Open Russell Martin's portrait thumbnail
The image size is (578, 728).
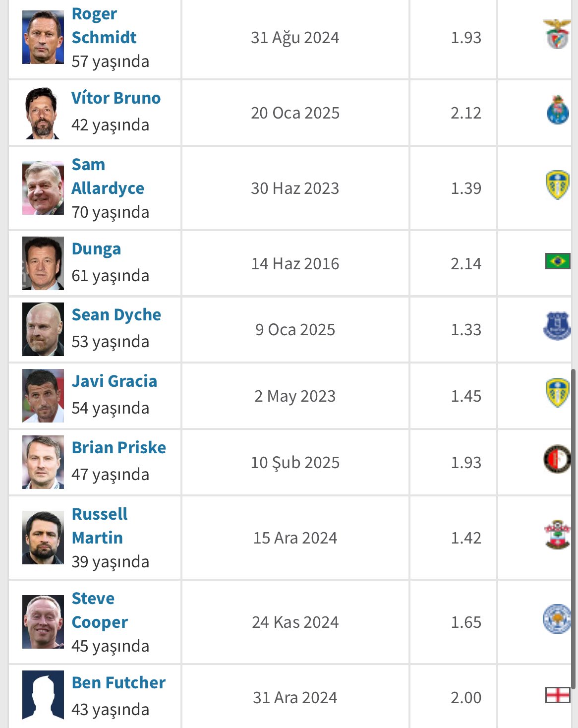pos(43,538)
